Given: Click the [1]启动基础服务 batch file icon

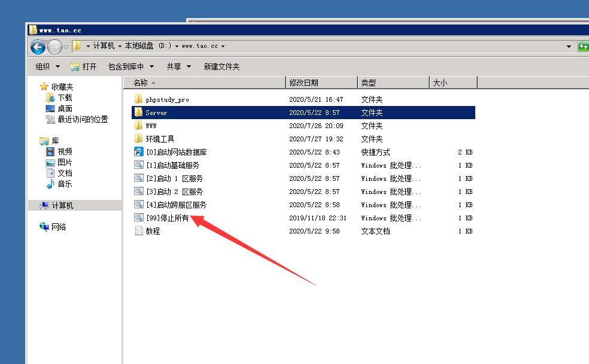Looking at the screenshot, I should (x=138, y=165).
